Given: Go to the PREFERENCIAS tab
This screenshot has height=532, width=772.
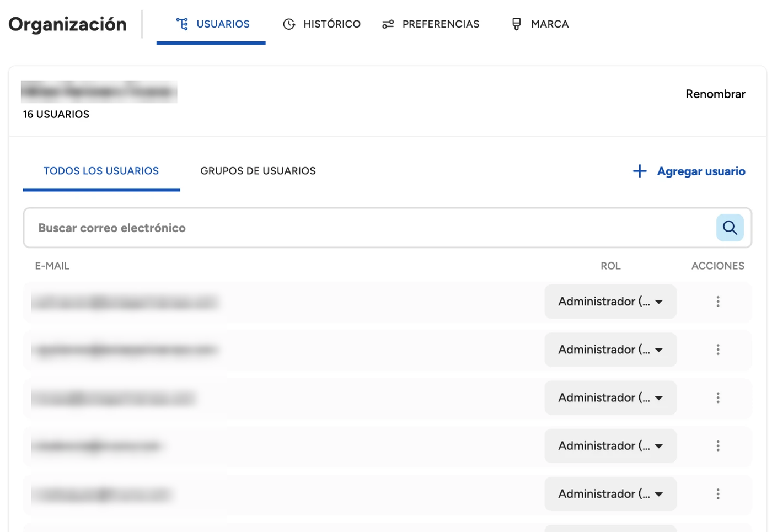Looking at the screenshot, I should click(431, 24).
